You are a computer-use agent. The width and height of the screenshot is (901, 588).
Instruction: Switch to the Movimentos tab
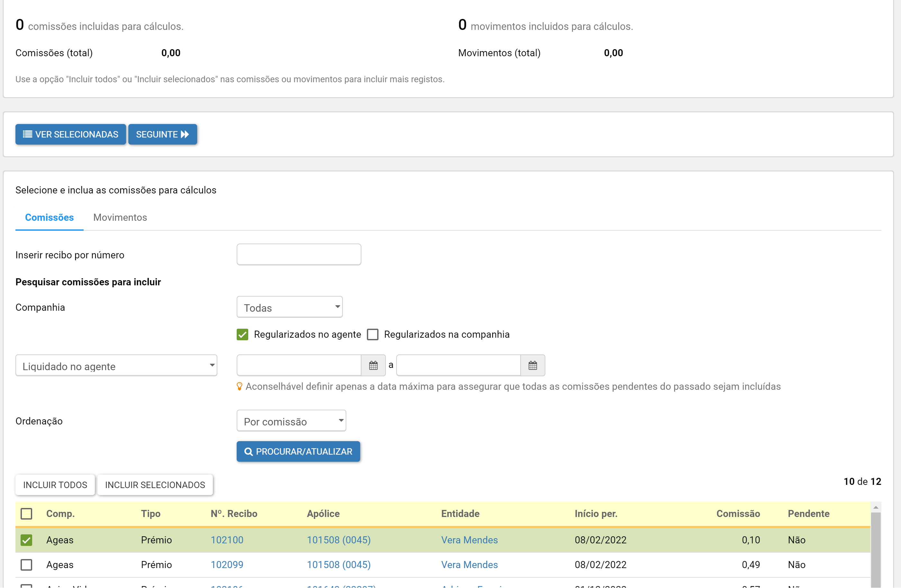[x=120, y=218]
